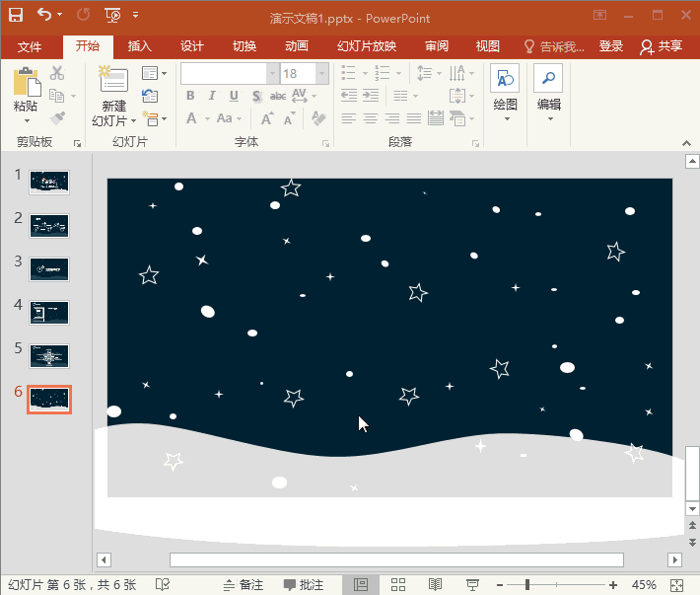Click the New Slide (新建幻灯片) icon
Screen dimensions: 700x595
113,82
